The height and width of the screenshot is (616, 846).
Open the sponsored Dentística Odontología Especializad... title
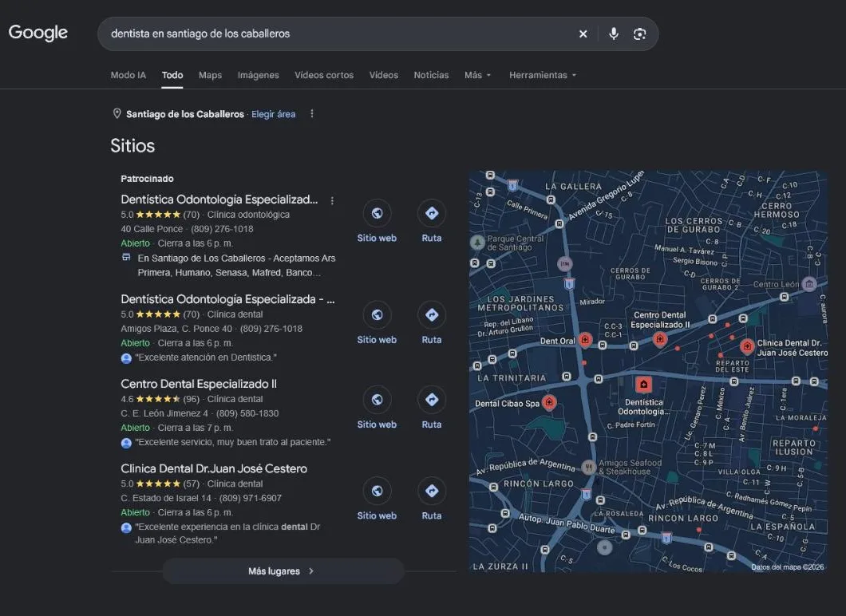[219, 199]
